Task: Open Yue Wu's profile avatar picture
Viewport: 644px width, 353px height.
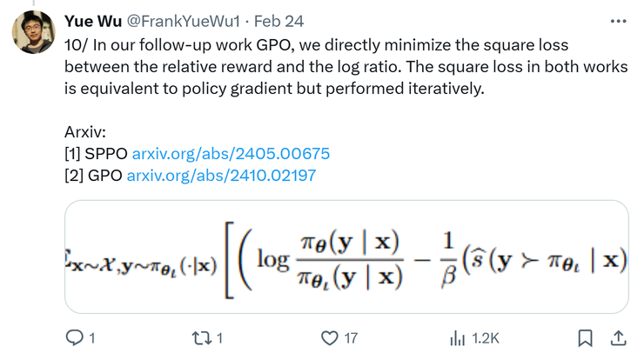Action: tap(32, 32)
